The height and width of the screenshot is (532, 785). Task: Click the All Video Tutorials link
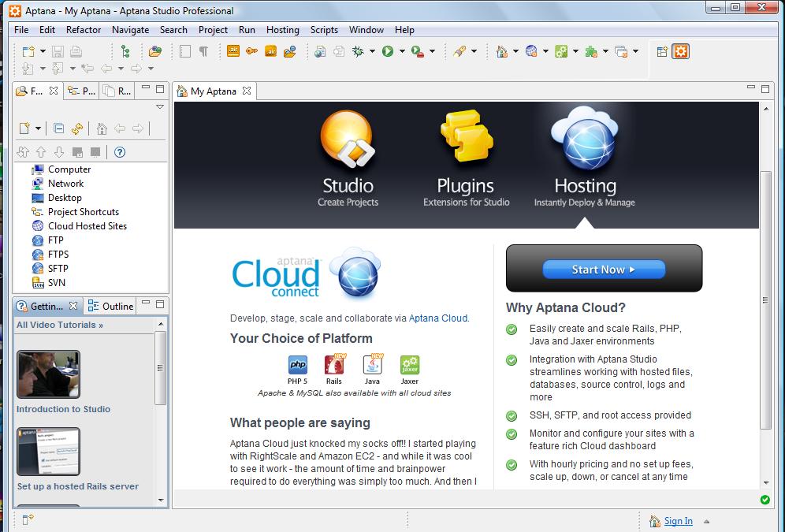[60, 325]
